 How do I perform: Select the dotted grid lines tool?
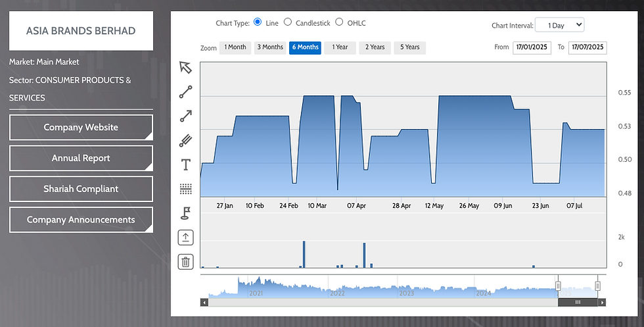(185, 189)
